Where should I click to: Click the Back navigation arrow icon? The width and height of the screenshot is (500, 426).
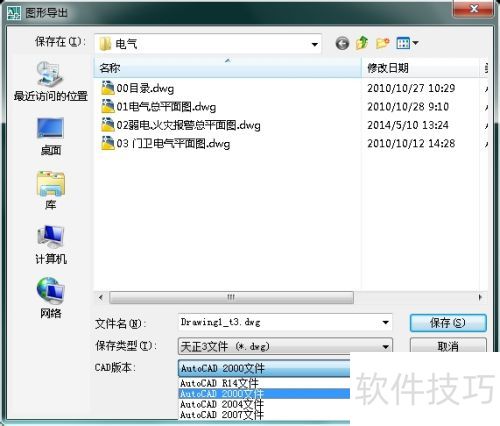point(342,43)
